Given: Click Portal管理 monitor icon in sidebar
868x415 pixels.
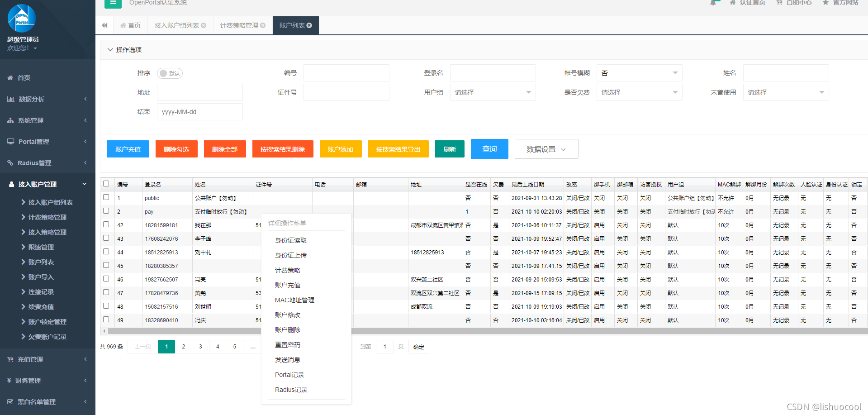Looking at the screenshot, I should [x=10, y=142].
